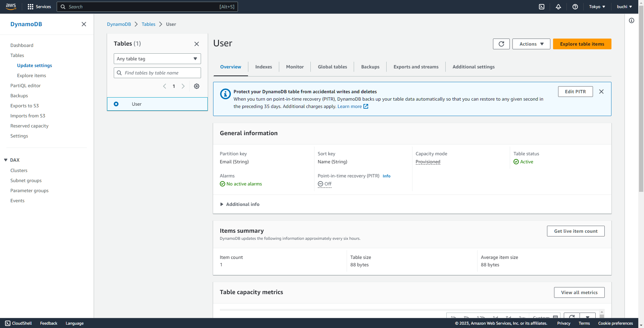The image size is (644, 328).
Task: Open the info side panel on right edge
Action: click(x=632, y=20)
